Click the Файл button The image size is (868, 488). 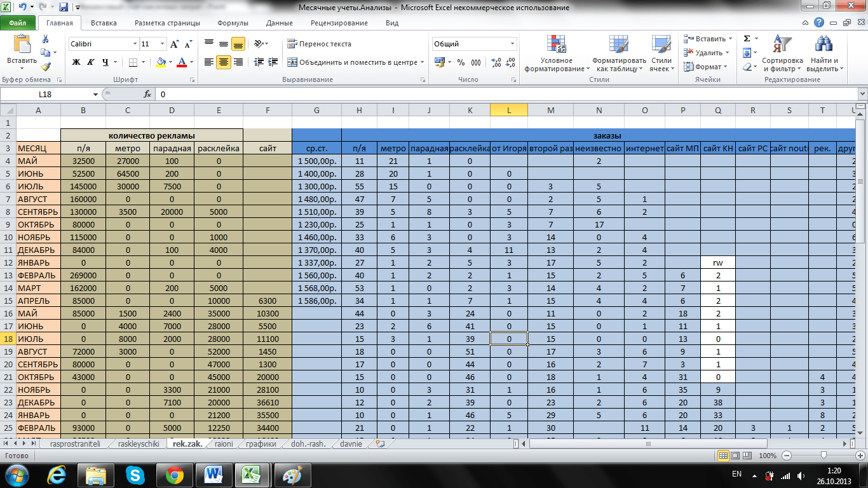point(18,23)
